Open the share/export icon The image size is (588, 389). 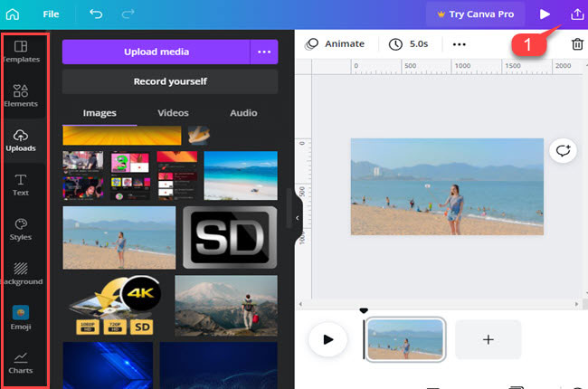(577, 14)
